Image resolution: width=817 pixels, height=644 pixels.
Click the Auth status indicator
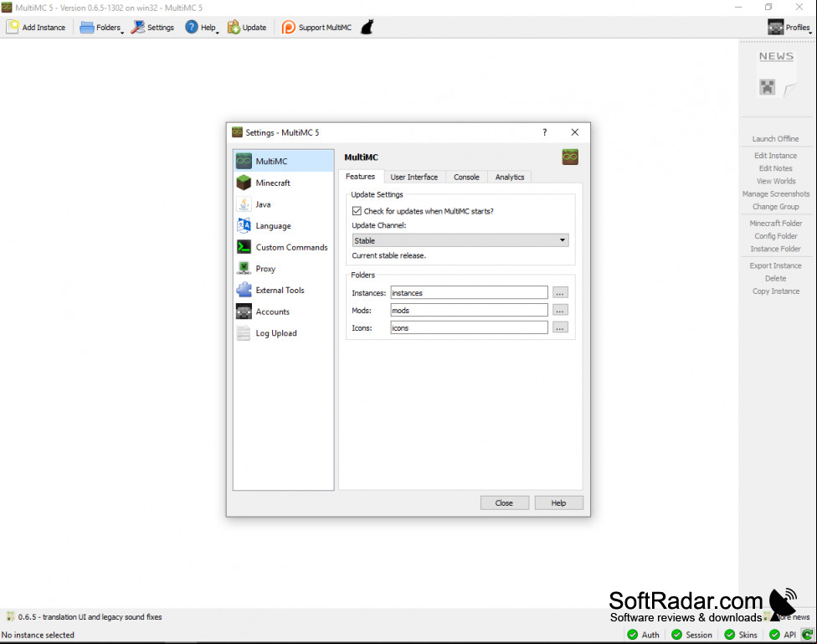click(x=644, y=635)
